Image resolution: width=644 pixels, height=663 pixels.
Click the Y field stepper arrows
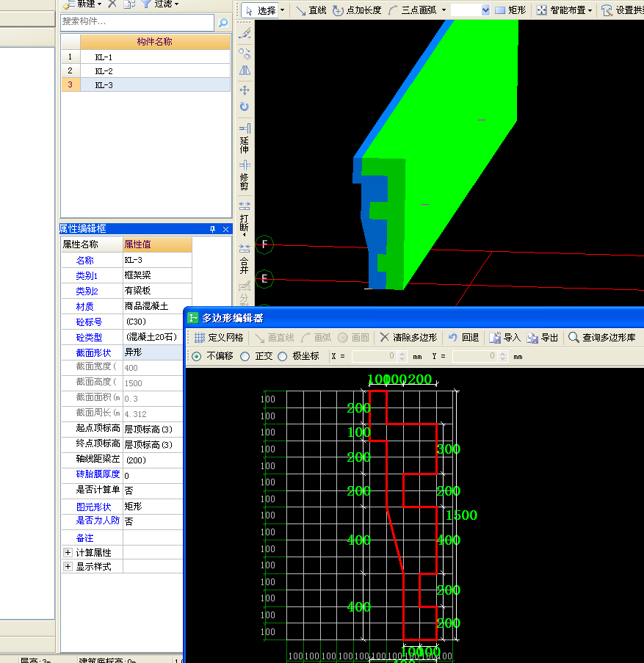click(503, 356)
